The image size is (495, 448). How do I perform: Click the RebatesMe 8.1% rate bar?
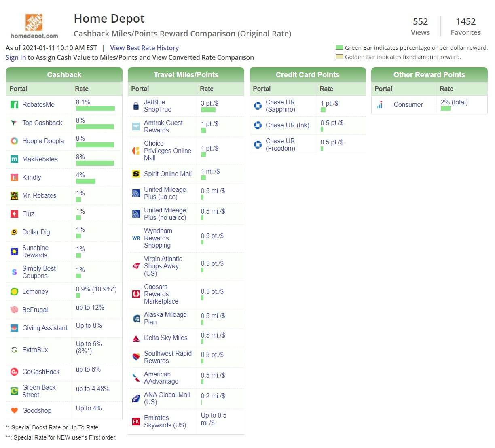click(x=95, y=108)
